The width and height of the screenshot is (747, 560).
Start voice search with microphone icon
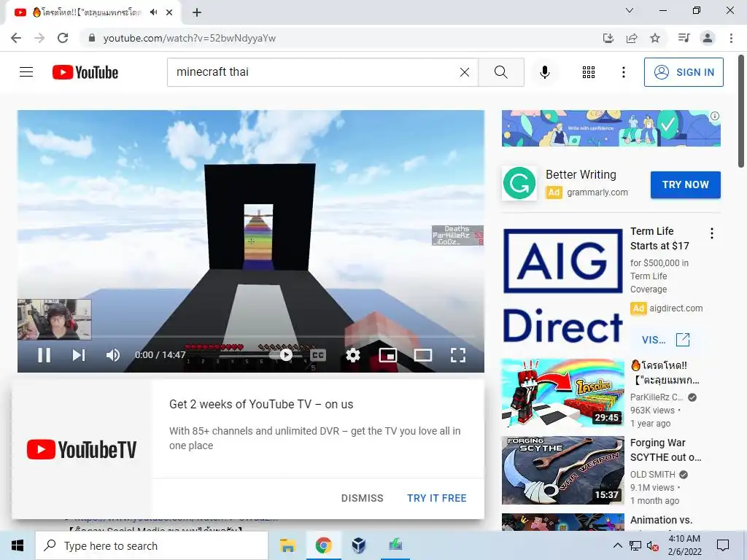click(x=545, y=72)
